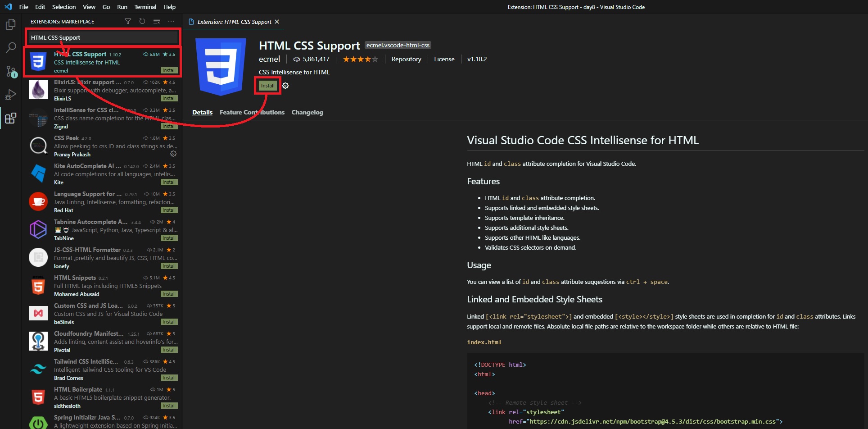Screen dimensions: 868x429
Task: Select Custom CSS and JS Loader entry
Action: pos(103,314)
